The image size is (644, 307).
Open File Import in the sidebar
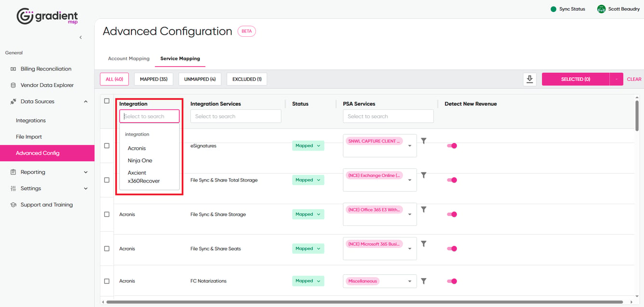click(x=29, y=137)
